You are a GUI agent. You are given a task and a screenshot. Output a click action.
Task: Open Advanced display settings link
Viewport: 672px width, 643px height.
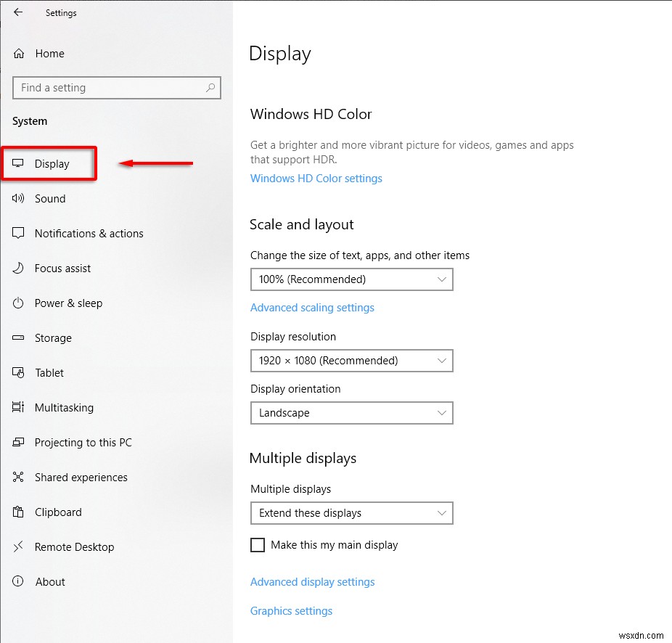pos(313,582)
